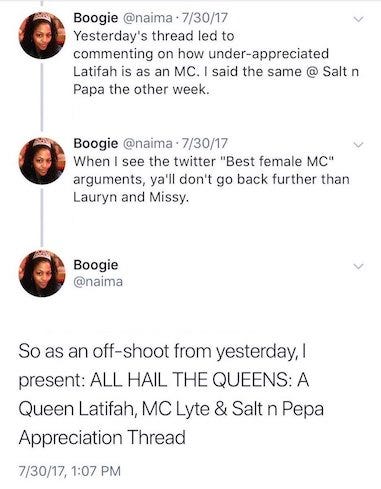The height and width of the screenshot is (489, 381).
Task: Tap the profile photo on the "Best female MC" tweet
Action: pyautogui.click(x=42, y=161)
